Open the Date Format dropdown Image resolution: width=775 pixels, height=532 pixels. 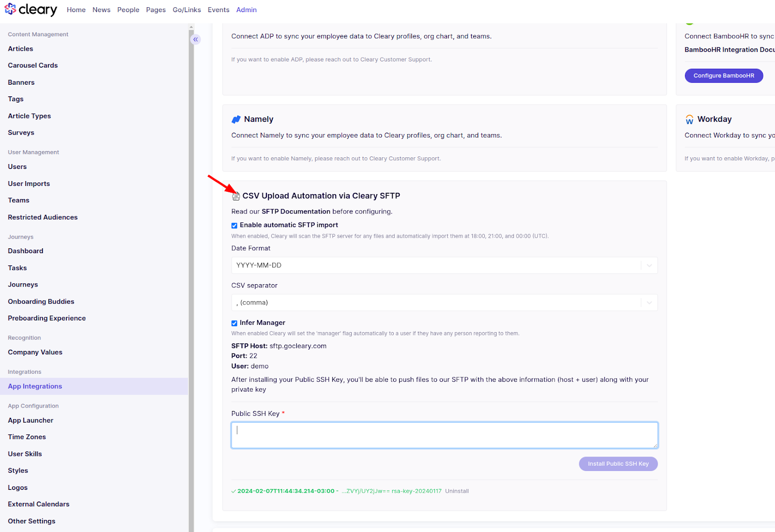[444, 265]
